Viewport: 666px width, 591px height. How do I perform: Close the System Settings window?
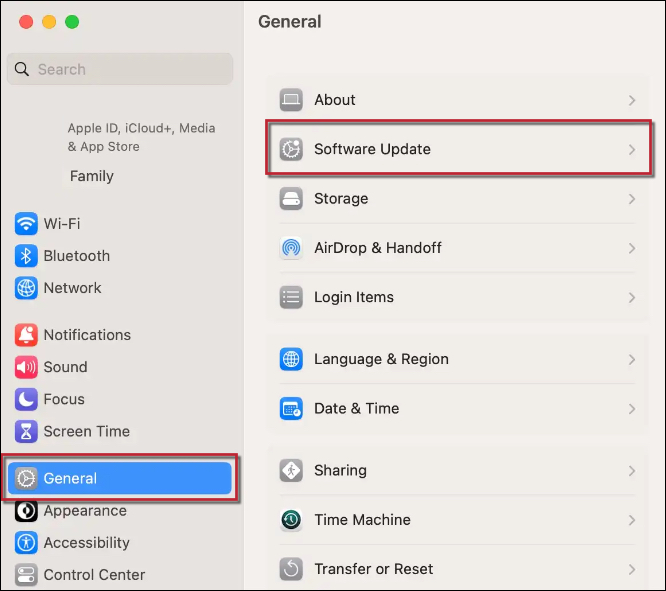pyautogui.click(x=26, y=22)
